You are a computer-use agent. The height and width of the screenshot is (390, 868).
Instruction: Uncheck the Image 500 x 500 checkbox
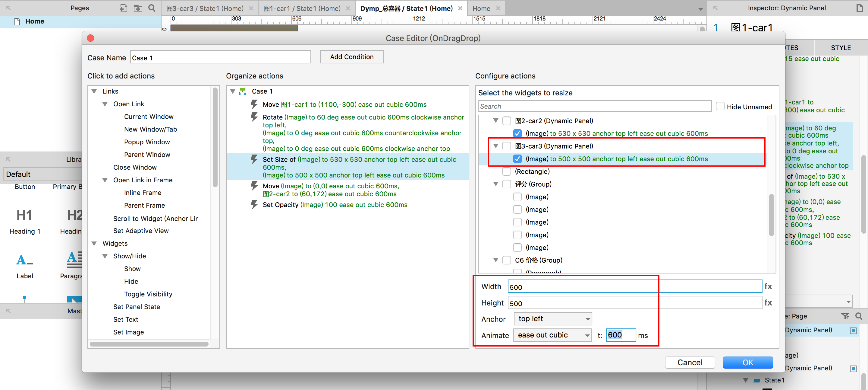(x=517, y=158)
